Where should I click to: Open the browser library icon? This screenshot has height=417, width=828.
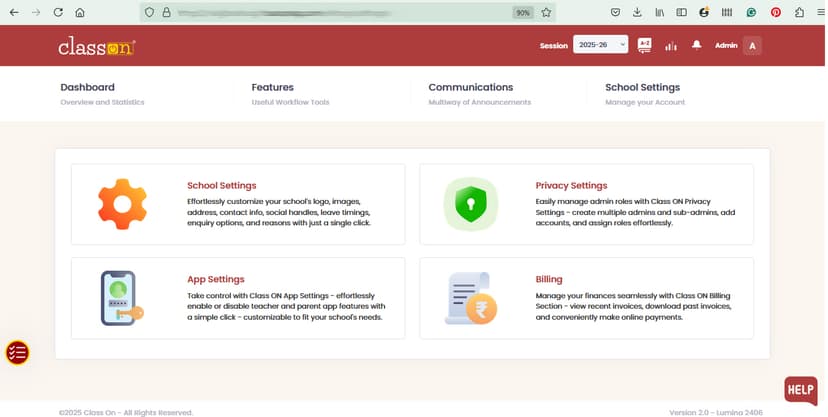click(660, 12)
